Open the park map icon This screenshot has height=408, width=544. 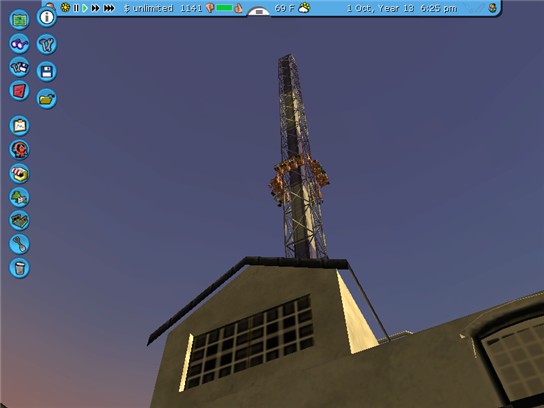[x=19, y=19]
